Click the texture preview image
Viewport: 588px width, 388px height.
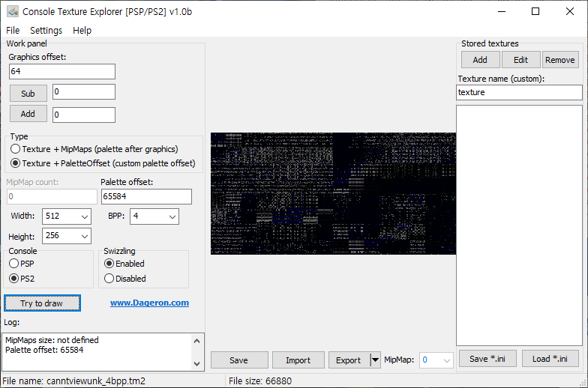coord(333,193)
